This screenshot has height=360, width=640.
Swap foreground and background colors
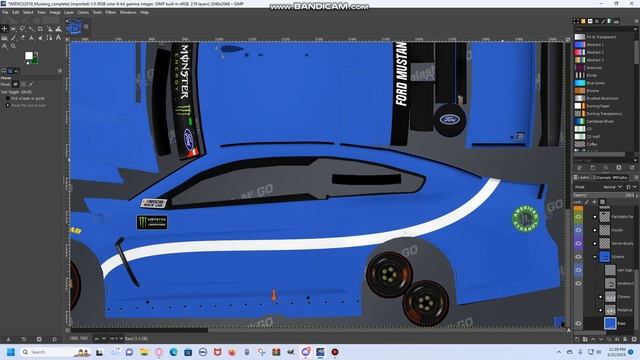coord(36,53)
